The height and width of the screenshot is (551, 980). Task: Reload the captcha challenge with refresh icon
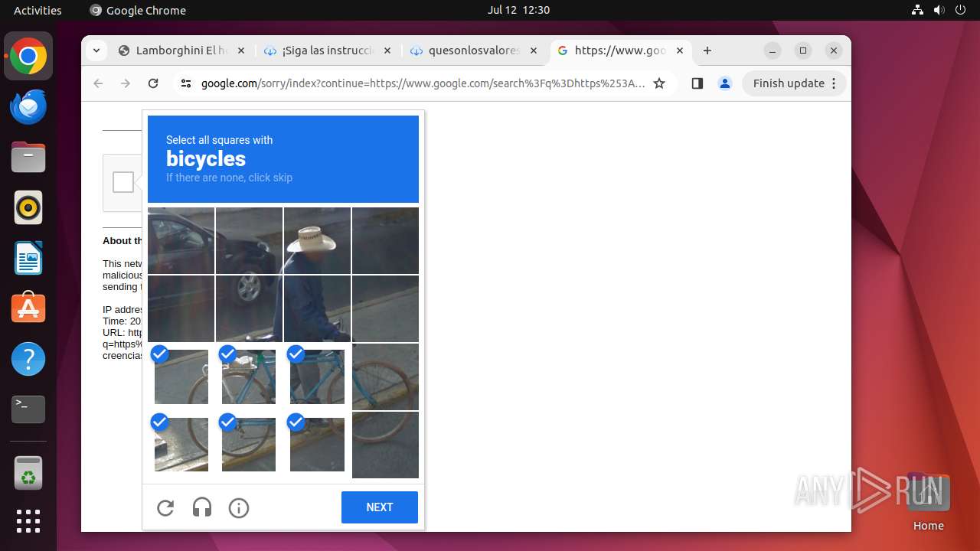click(165, 507)
